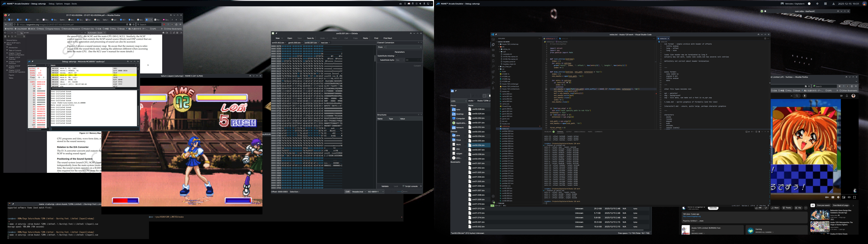This screenshot has width=868, height=244.
Task: Open the PROBLEMS panel tab
Action: coord(548,132)
